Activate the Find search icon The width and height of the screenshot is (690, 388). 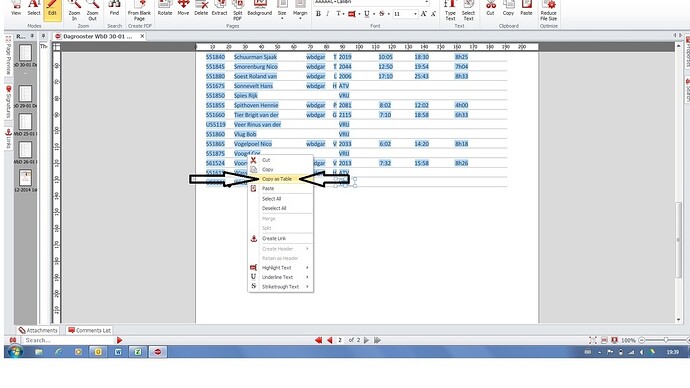[x=114, y=8]
